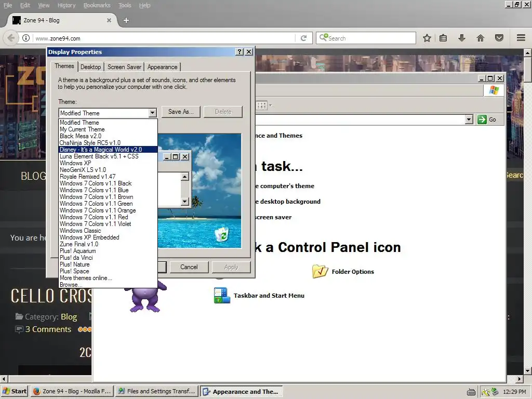Open Firefox File menu
The height and width of the screenshot is (399, 532).
pos(8,5)
